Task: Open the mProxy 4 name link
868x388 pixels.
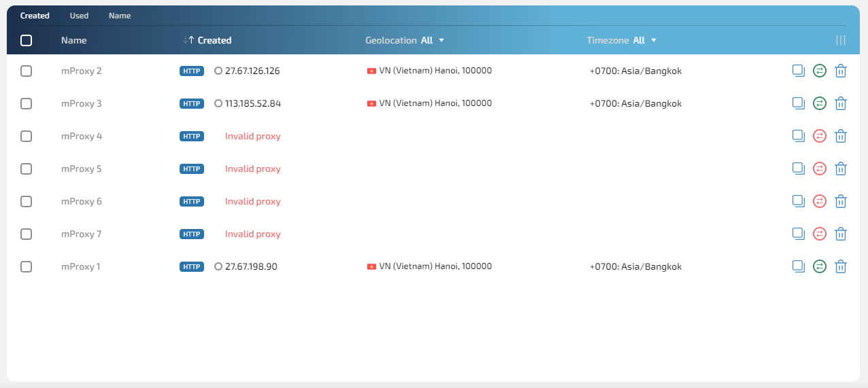Action: point(82,136)
